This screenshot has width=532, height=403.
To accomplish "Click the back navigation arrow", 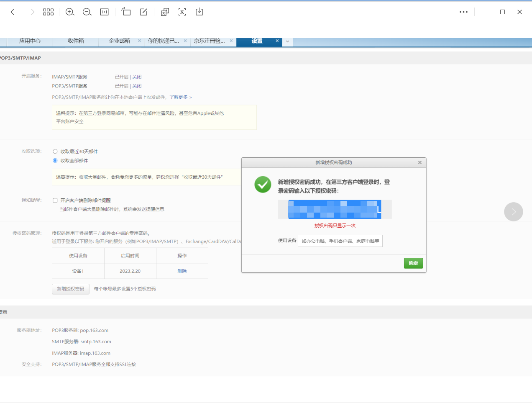I will pyautogui.click(x=14, y=12).
